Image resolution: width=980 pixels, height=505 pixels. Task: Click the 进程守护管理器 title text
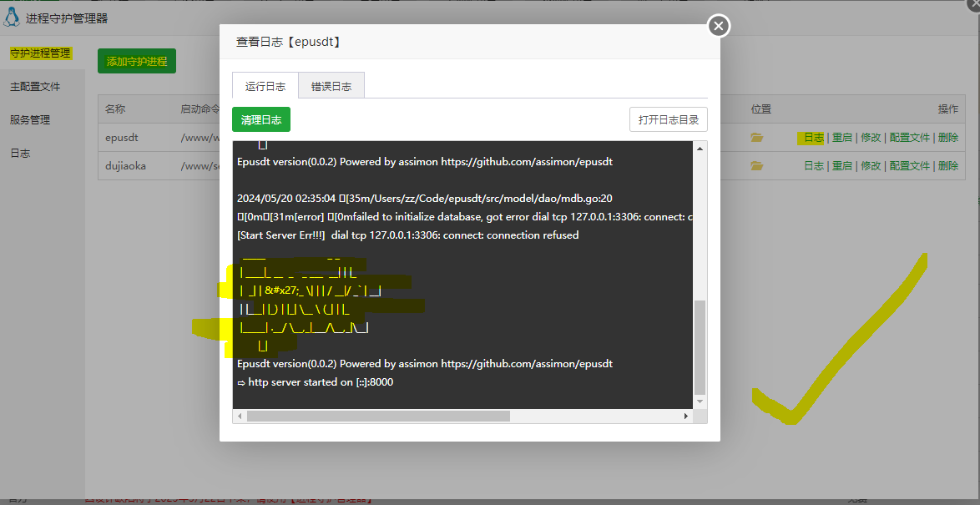67,18
